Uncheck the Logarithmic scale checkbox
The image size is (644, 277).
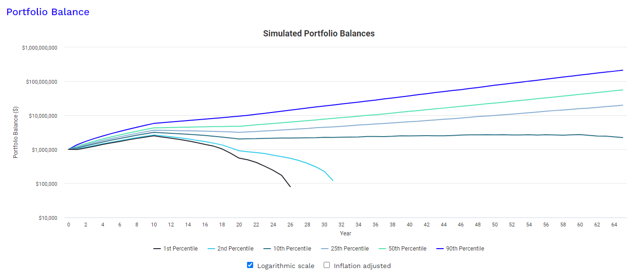pyautogui.click(x=250, y=265)
